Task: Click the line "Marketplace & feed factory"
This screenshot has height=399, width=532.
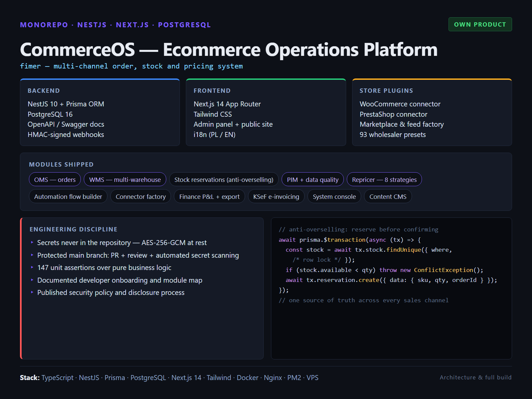Action: coord(402,124)
